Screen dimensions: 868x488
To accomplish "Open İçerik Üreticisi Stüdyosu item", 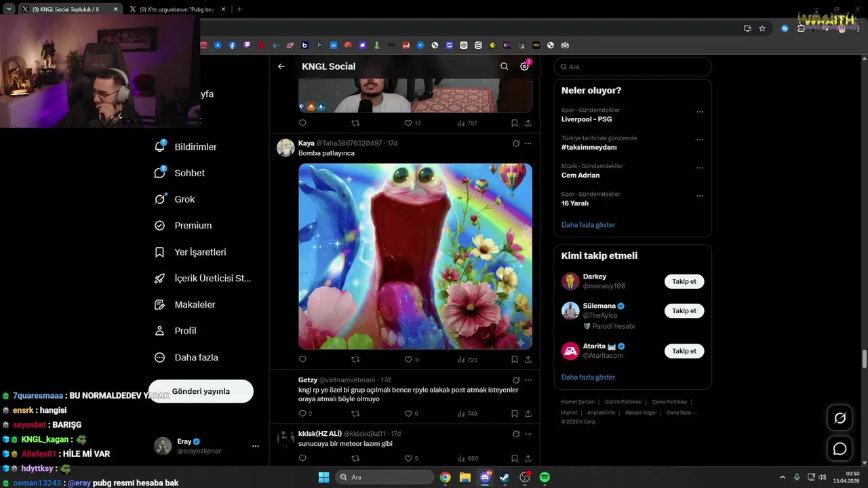I will pyautogui.click(x=203, y=278).
